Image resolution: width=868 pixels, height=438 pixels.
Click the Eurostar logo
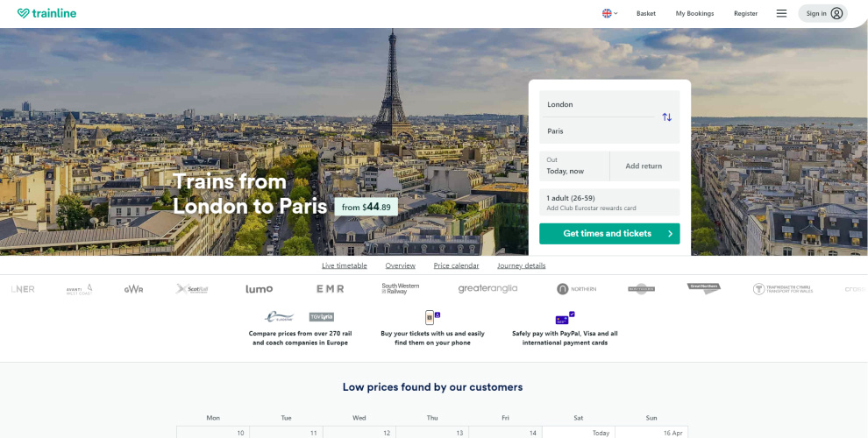[279, 316]
